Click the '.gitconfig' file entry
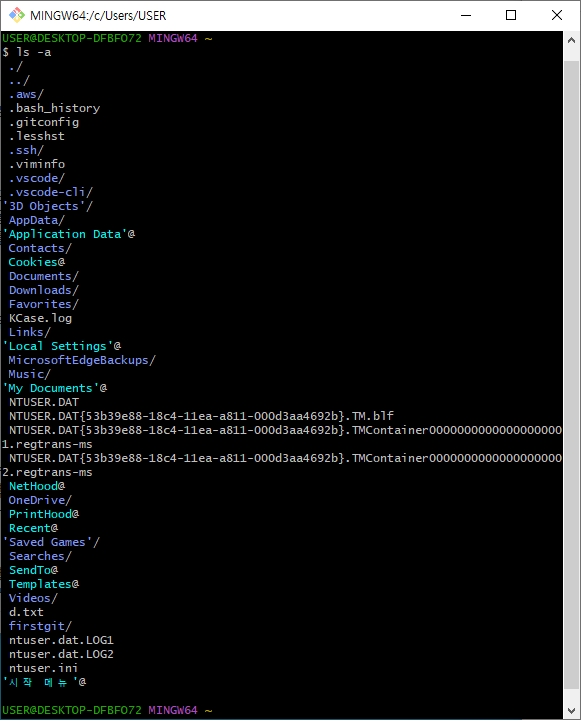The height and width of the screenshot is (720, 581). click(44, 122)
